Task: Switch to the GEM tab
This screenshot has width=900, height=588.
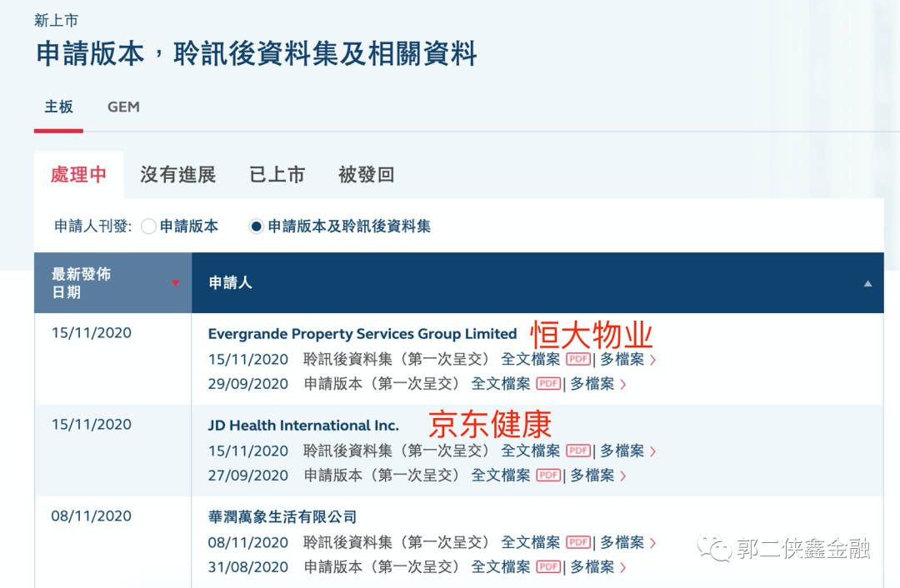Action: coord(123,107)
